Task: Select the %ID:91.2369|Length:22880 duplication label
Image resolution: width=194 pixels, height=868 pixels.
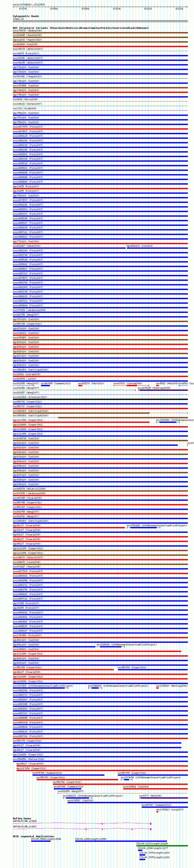Action: (91, 839)
